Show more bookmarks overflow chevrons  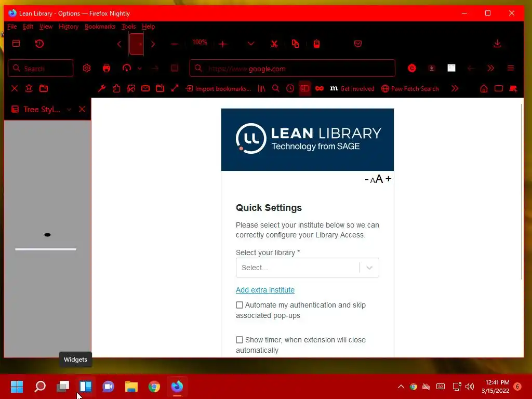[x=455, y=88]
